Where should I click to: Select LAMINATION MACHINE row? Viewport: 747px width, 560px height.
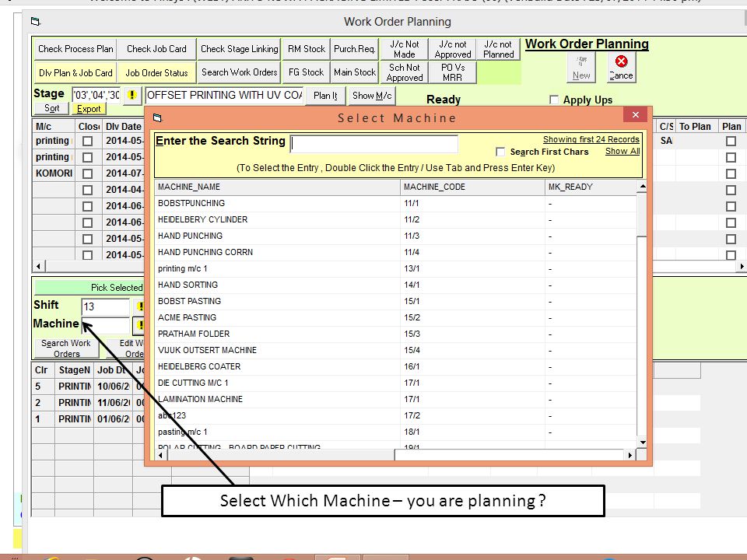(x=396, y=399)
